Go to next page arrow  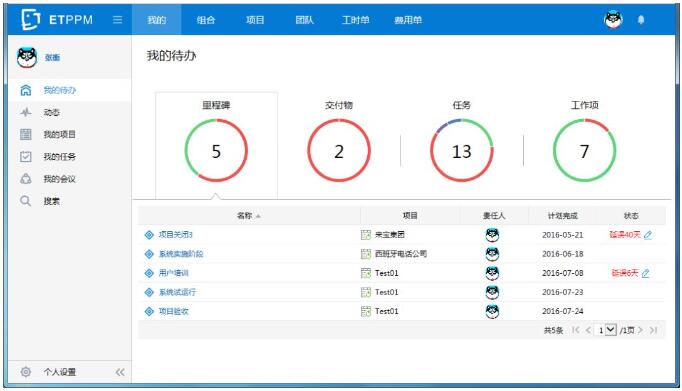pos(640,330)
